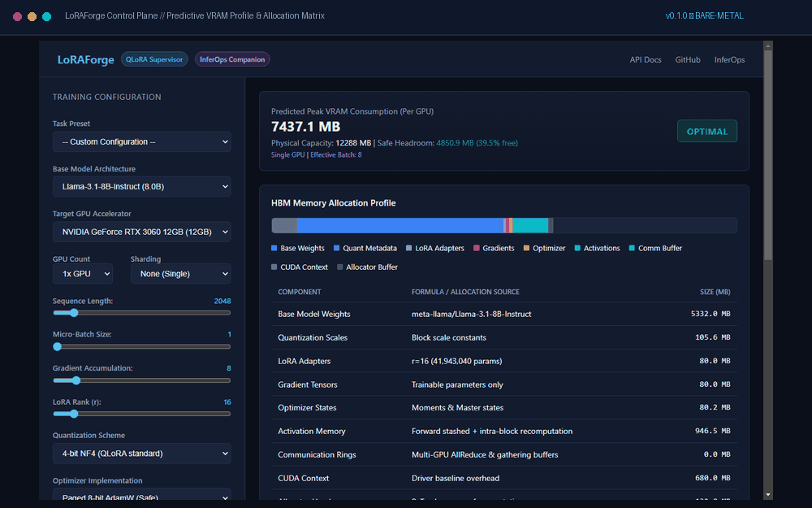Click the teal Activations bar segment
The width and height of the screenshot is (812, 508).
pos(530,225)
